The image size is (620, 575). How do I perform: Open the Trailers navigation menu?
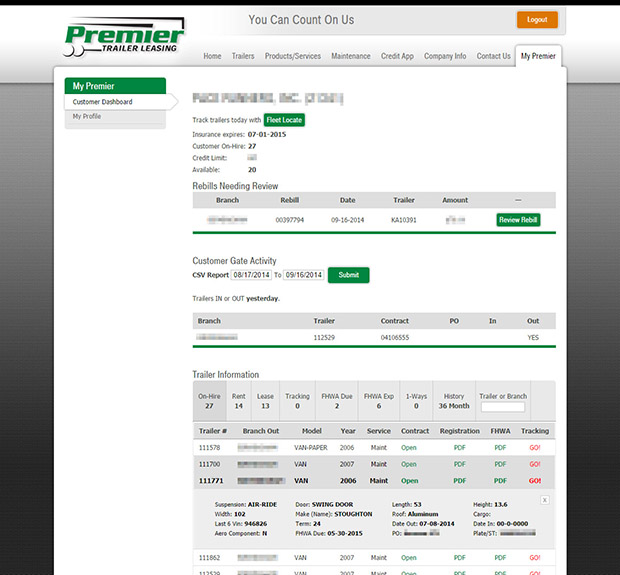243,57
